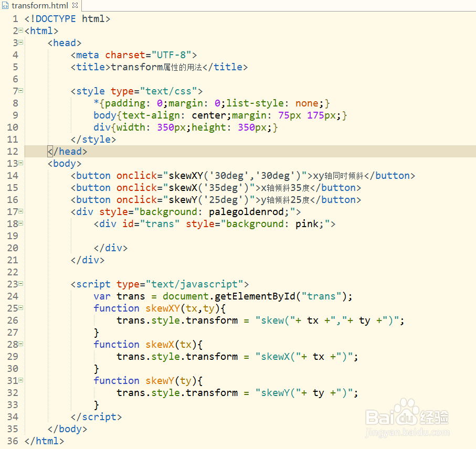Image resolution: width=476 pixels, height=449 pixels.
Task: Collapse the head fold marker on line 3
Action: pos(20,42)
